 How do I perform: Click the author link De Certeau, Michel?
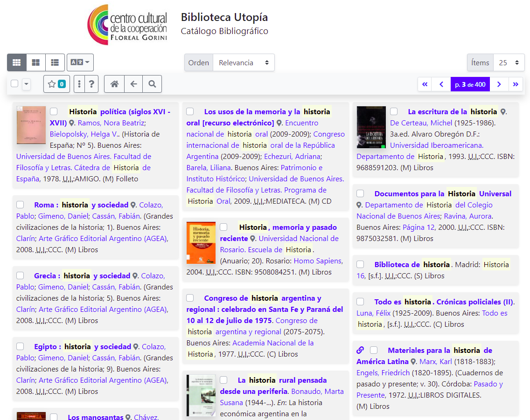[x=421, y=123]
